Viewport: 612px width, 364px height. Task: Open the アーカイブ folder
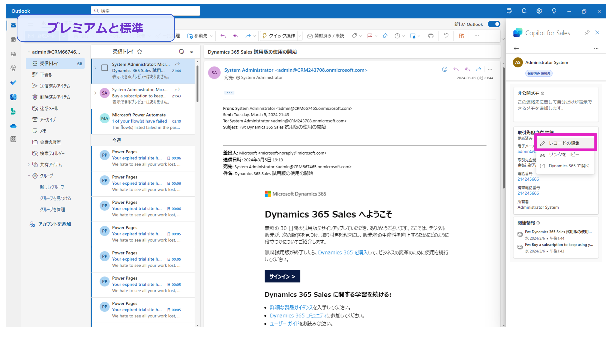click(55, 120)
